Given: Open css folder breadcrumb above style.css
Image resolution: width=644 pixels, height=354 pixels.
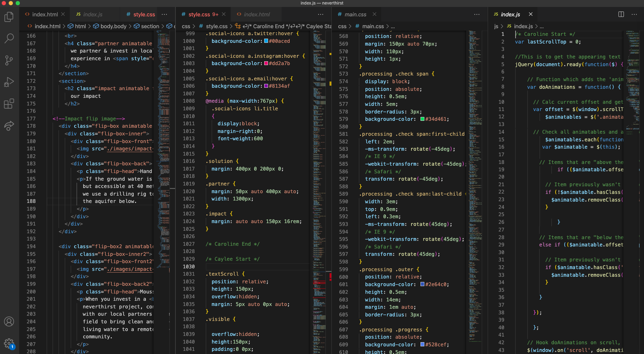Looking at the screenshot, I should [x=186, y=26].
